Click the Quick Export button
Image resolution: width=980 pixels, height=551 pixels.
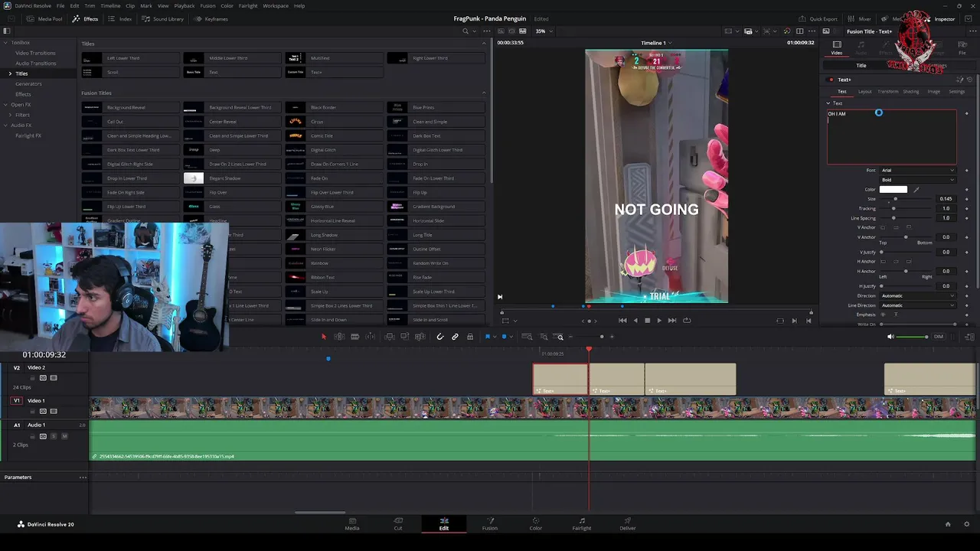pyautogui.click(x=818, y=19)
